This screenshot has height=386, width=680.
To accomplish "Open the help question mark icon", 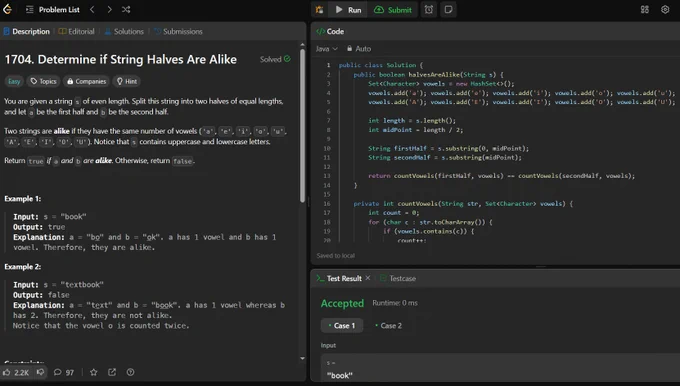I will click(130, 372).
